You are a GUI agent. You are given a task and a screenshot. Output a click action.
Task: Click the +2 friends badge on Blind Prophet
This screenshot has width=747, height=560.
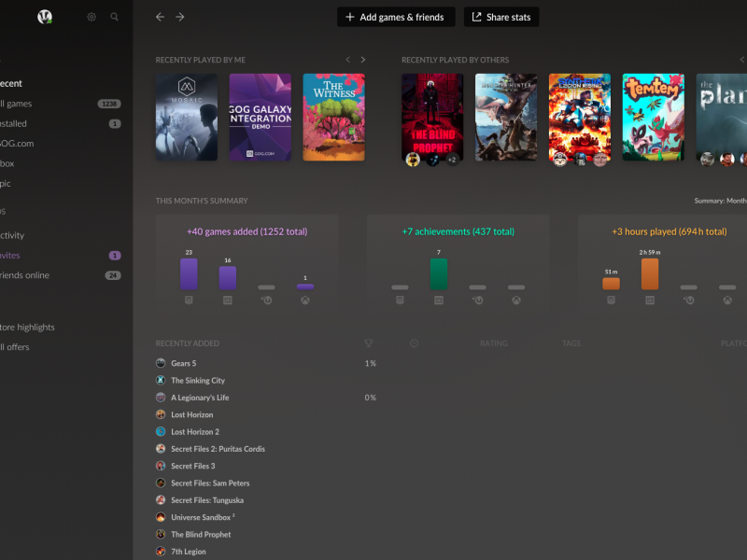pos(452,160)
